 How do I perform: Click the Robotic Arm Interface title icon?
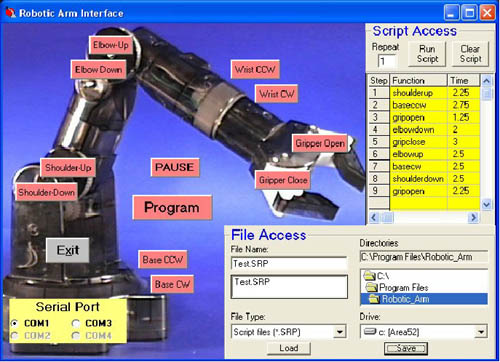11,13
